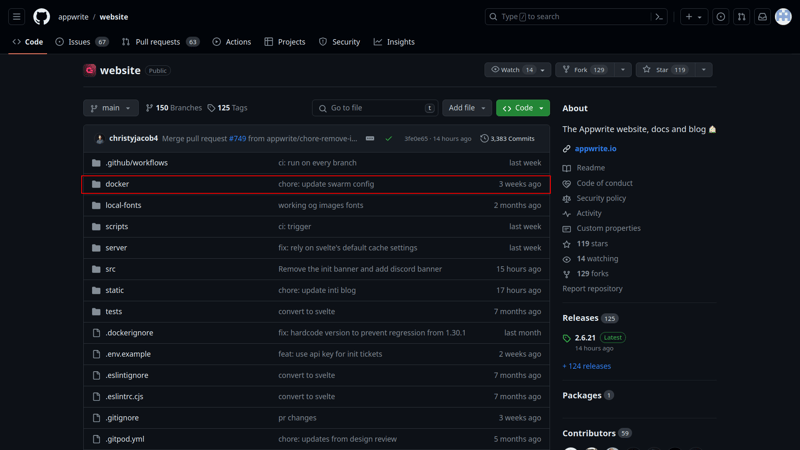Expand the main branch selector
Viewport: 800px width, 450px height.
coord(111,108)
